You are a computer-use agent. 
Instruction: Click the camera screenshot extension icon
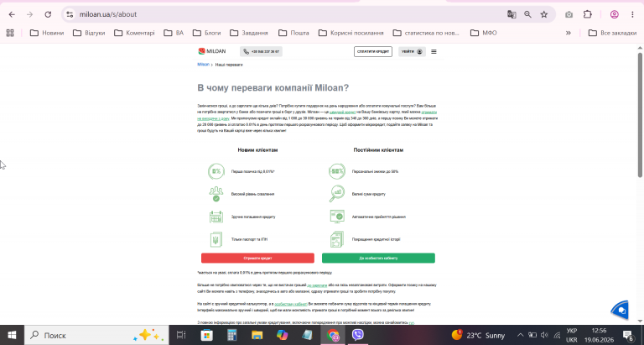coord(569,14)
